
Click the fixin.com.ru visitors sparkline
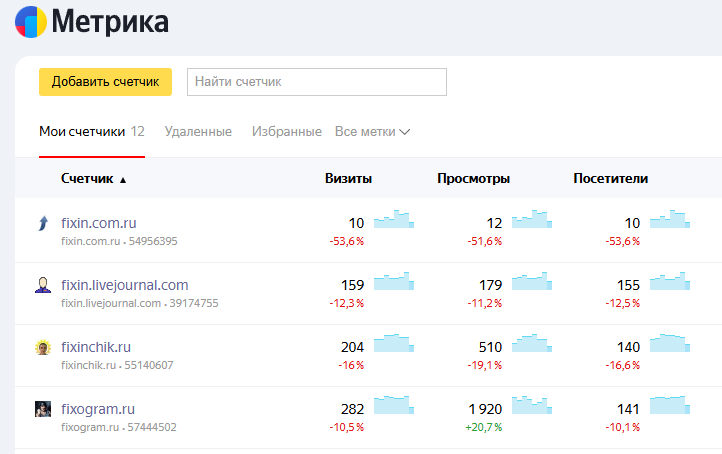[670, 219]
